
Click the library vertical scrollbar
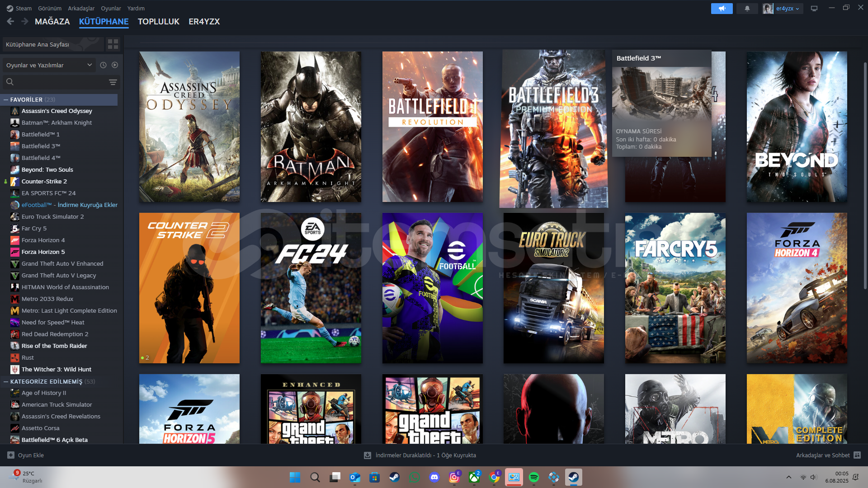tap(865, 176)
